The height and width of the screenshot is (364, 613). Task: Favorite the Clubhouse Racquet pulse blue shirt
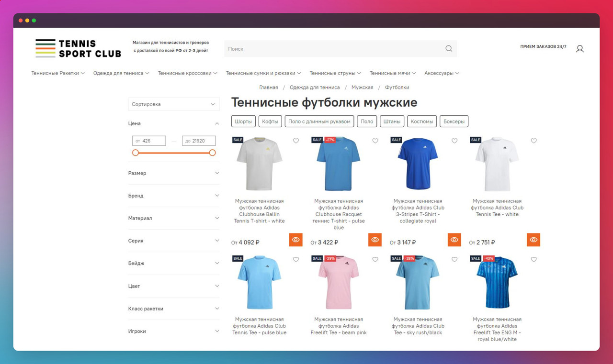(375, 141)
